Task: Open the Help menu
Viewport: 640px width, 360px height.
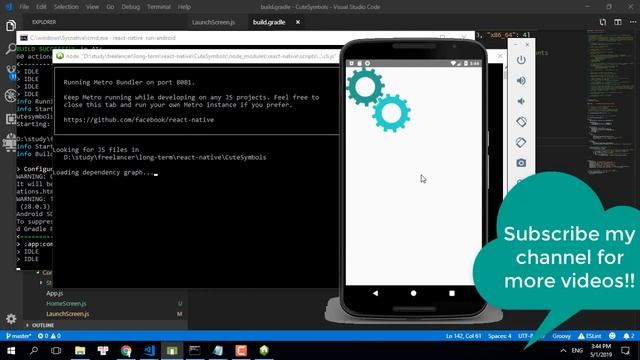Action: [x=184, y=7]
